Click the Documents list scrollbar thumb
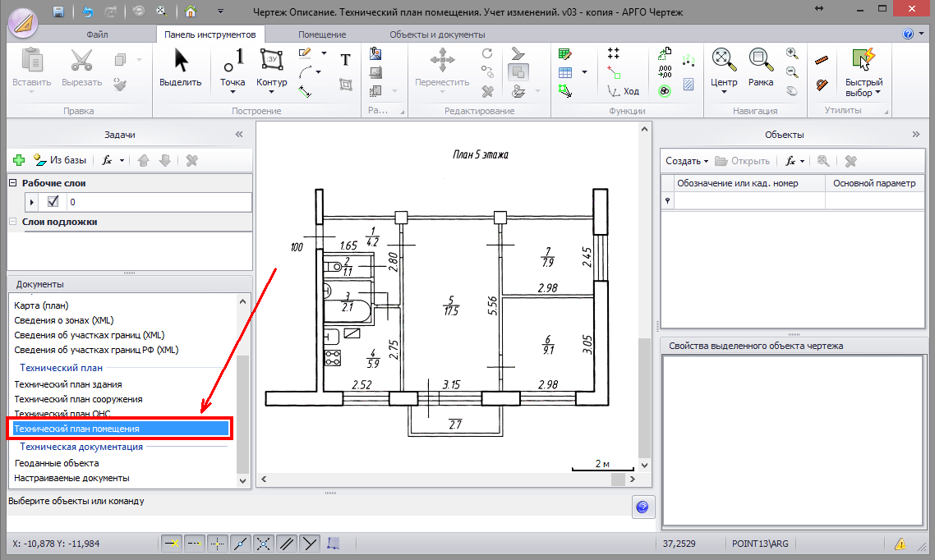 coord(242,414)
